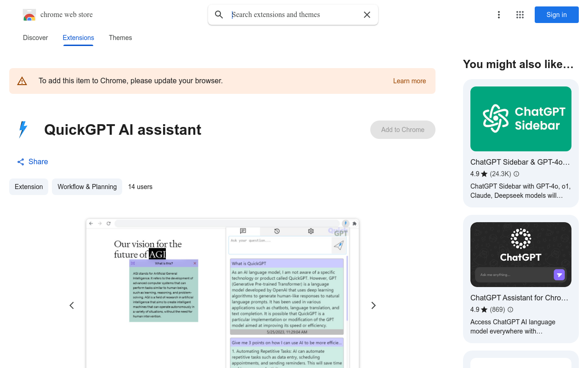Screen dimensions: 588x368
Task: Click the ChatGPT Sidebar description text
Action: coord(520,191)
